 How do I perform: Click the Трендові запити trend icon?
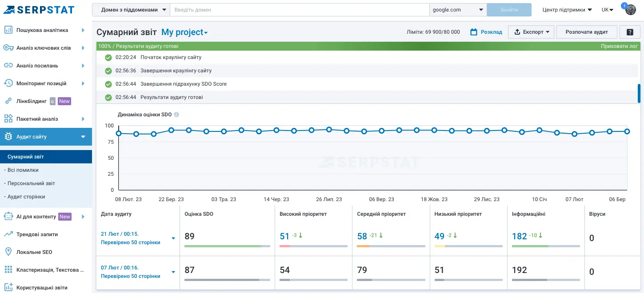pyautogui.click(x=8, y=234)
